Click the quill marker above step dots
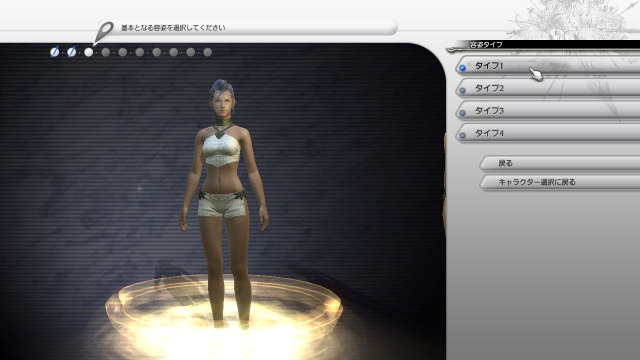Image resolution: width=640 pixels, height=360 pixels. (104, 32)
